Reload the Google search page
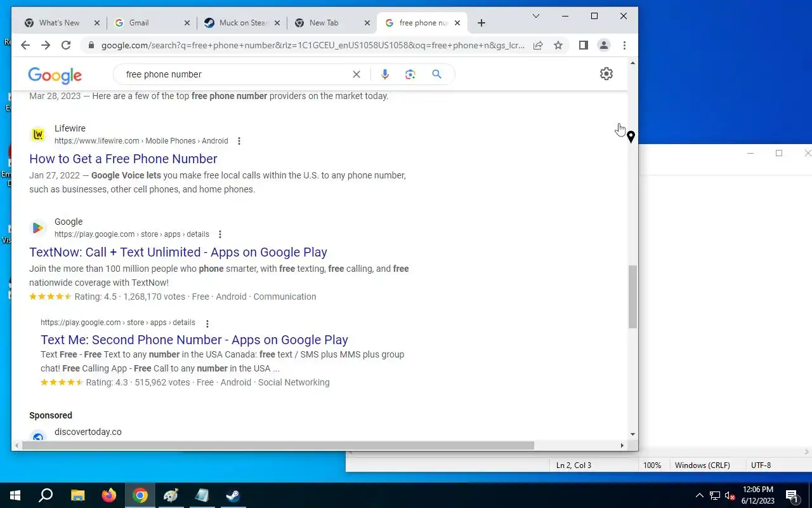The image size is (812, 508). (x=66, y=45)
